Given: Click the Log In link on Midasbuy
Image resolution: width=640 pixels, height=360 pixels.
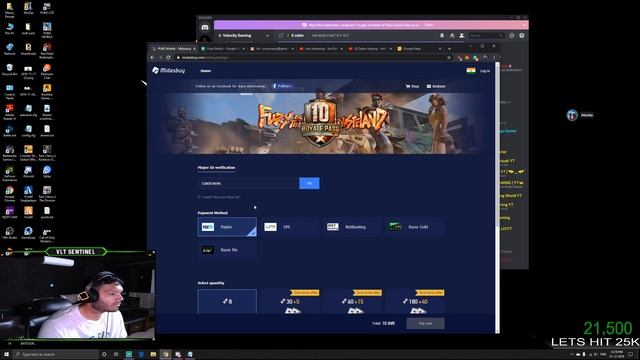Looking at the screenshot, I should click(x=485, y=71).
